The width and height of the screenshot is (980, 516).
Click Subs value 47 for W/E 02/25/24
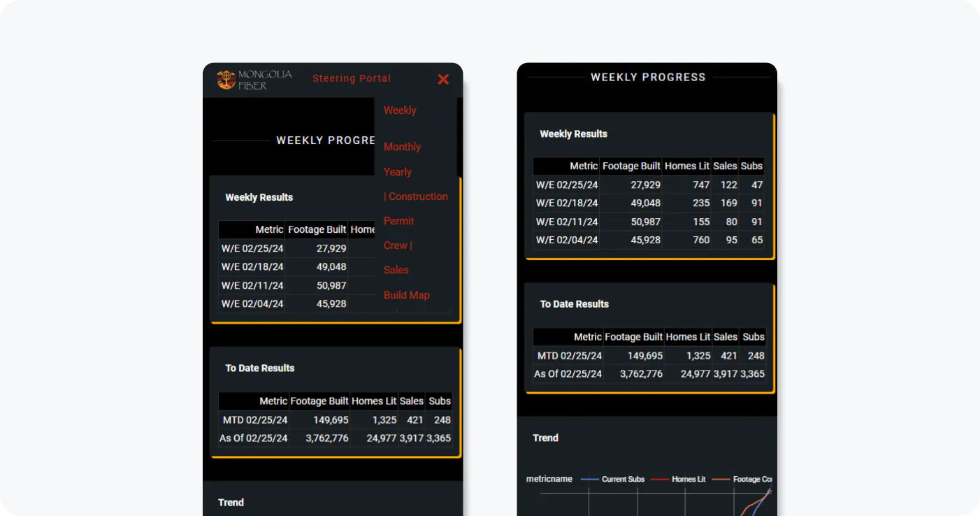757,185
